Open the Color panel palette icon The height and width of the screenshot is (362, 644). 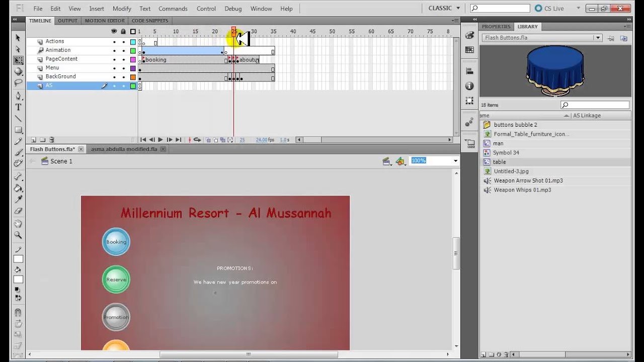tap(469, 35)
